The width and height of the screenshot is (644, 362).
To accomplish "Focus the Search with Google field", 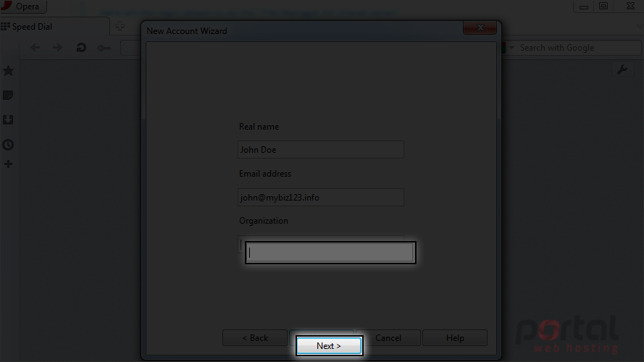I will pos(578,48).
